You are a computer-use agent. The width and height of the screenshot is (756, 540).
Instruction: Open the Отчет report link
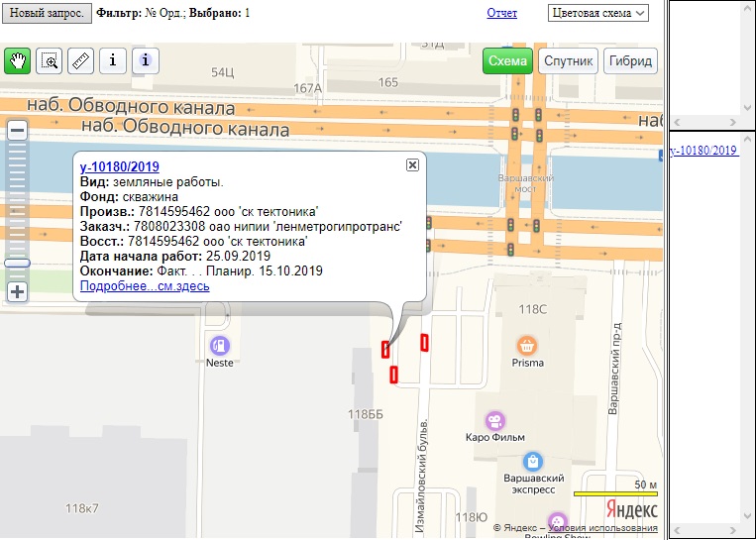tap(502, 13)
